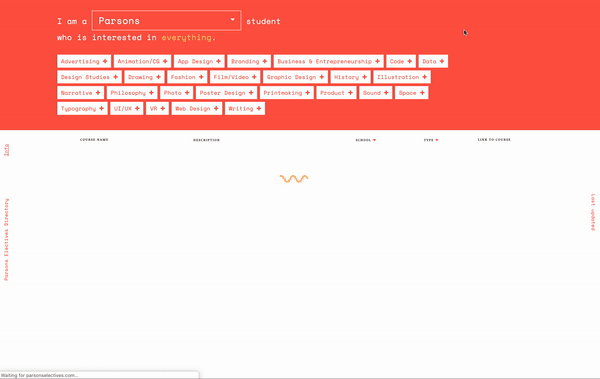Toggle the Drawing interest tag

click(x=144, y=77)
